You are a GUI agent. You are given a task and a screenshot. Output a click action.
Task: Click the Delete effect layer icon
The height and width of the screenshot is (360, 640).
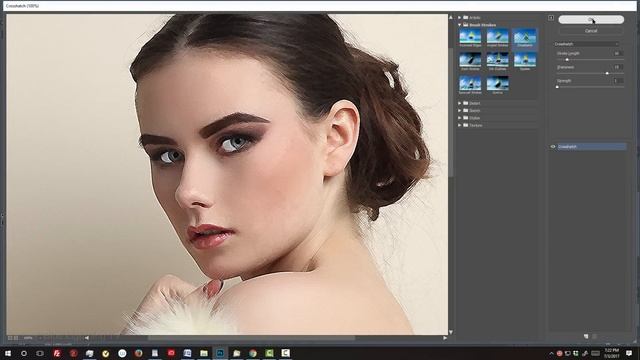(x=594, y=336)
